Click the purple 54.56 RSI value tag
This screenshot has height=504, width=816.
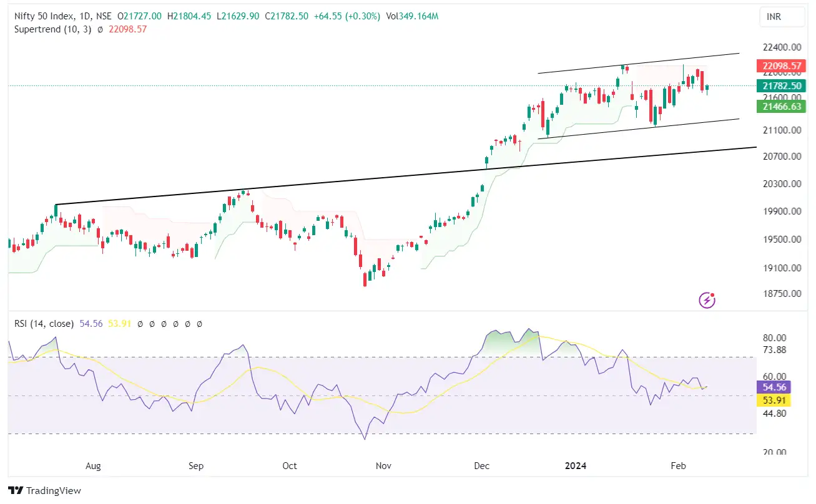tap(773, 387)
